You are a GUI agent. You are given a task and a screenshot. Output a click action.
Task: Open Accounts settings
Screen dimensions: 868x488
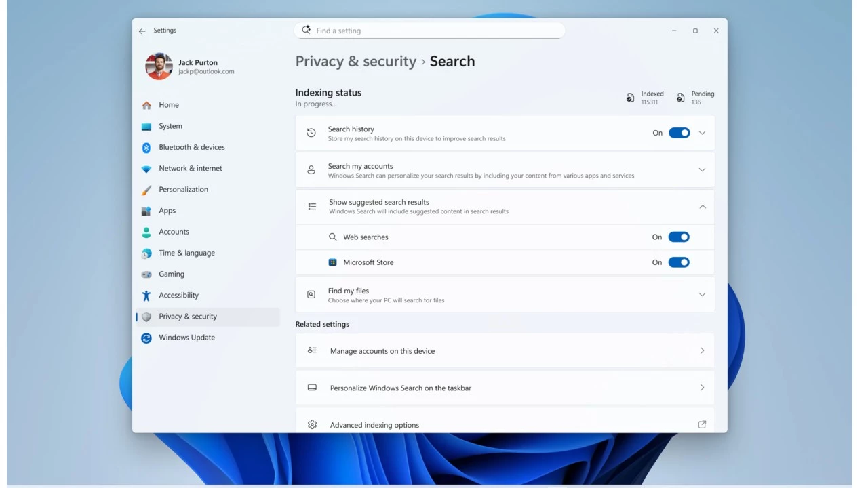click(x=208, y=232)
